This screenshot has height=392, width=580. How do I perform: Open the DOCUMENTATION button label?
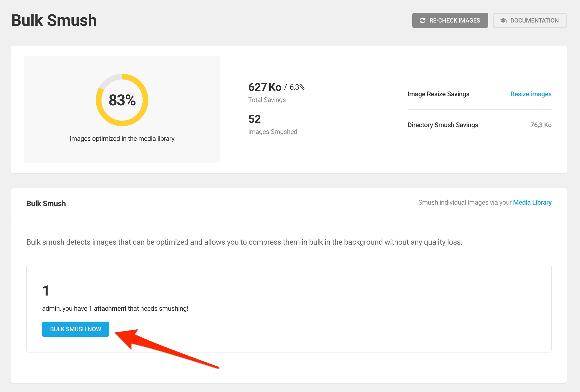(x=534, y=21)
